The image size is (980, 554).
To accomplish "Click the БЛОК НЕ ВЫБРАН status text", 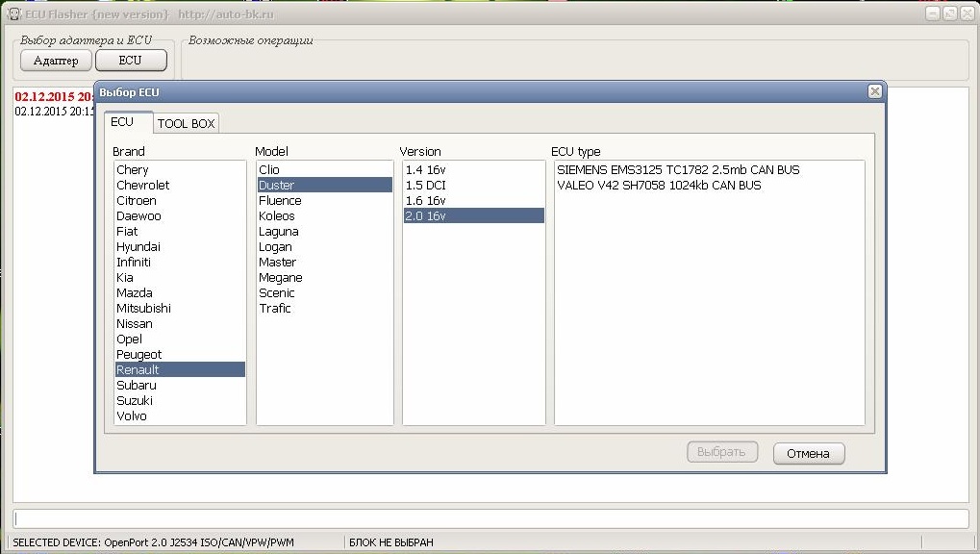I will pyautogui.click(x=391, y=542).
